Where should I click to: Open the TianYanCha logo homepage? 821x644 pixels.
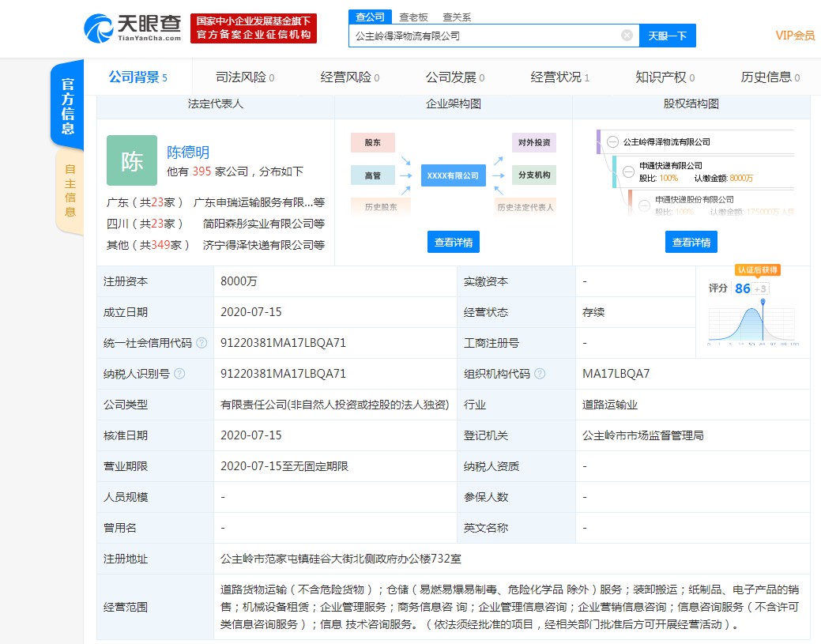click(x=133, y=28)
